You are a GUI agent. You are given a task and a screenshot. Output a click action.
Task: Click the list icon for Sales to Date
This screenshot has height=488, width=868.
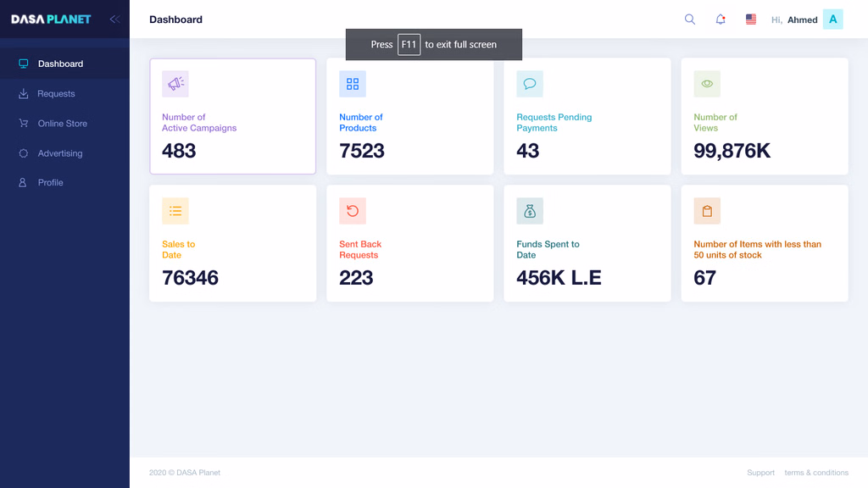click(x=175, y=211)
